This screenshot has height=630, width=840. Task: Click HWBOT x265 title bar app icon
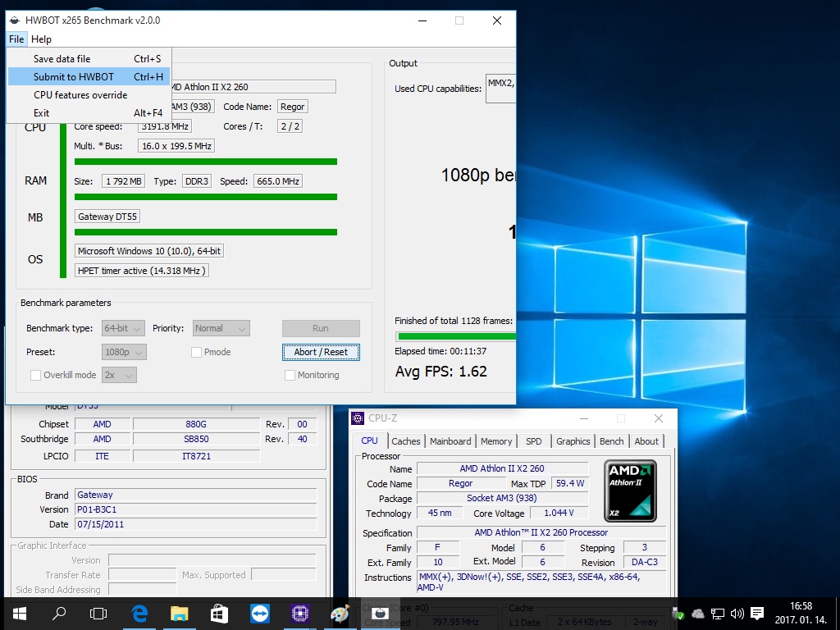[x=15, y=21]
